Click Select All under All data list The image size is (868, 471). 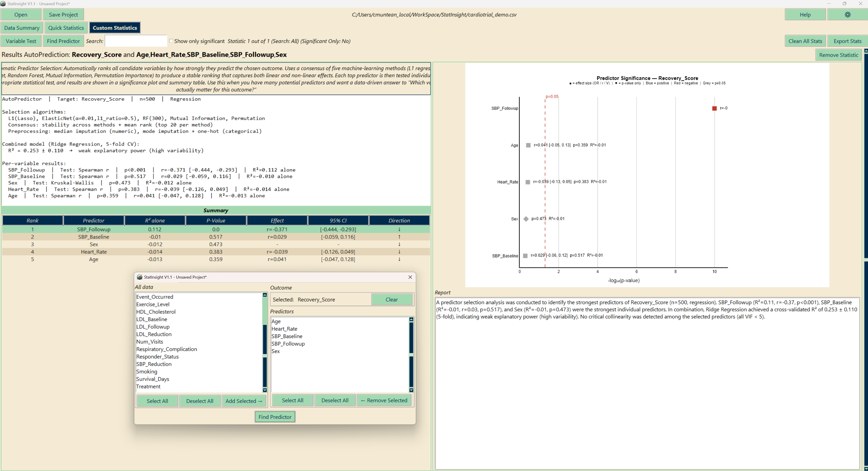pyautogui.click(x=157, y=401)
